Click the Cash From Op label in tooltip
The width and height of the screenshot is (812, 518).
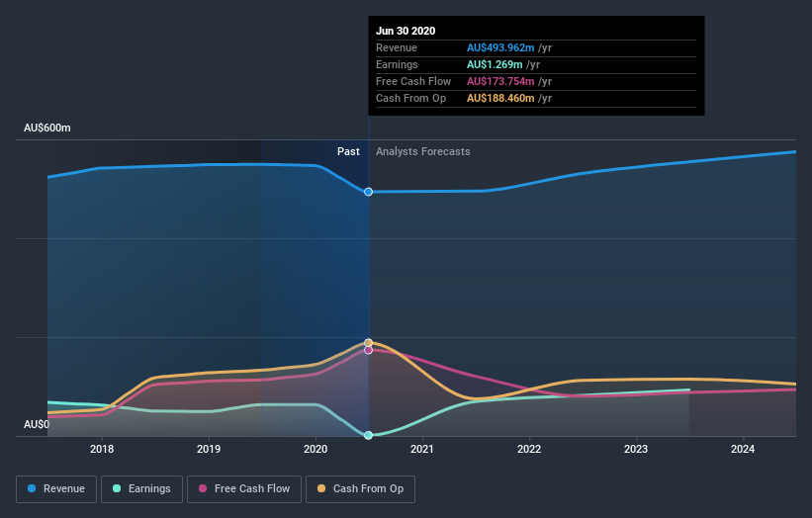(x=410, y=98)
